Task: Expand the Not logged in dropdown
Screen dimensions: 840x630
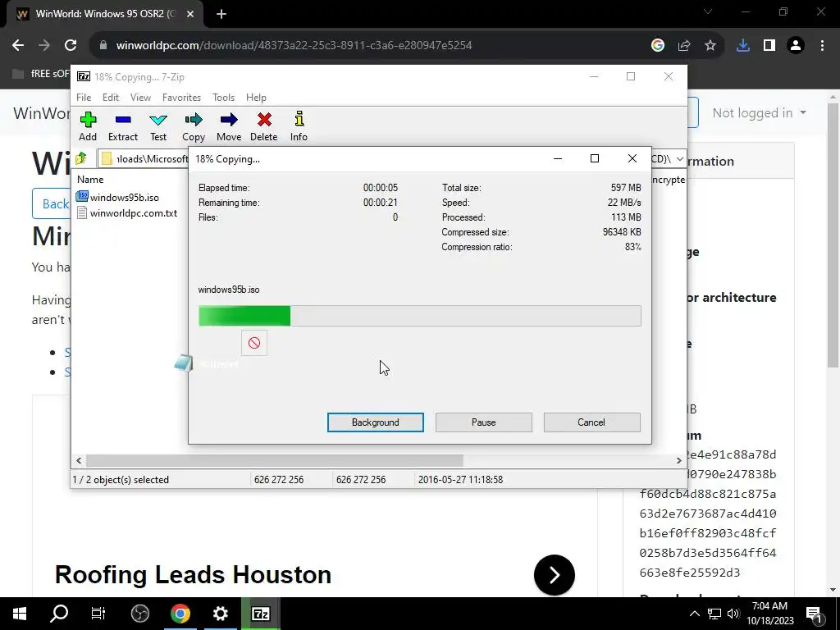Action: 759,113
